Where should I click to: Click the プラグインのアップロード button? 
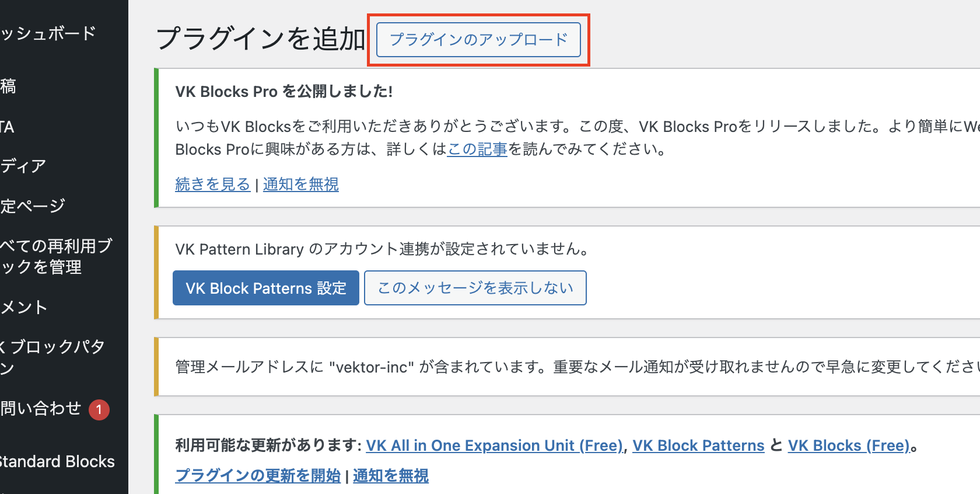(x=478, y=40)
